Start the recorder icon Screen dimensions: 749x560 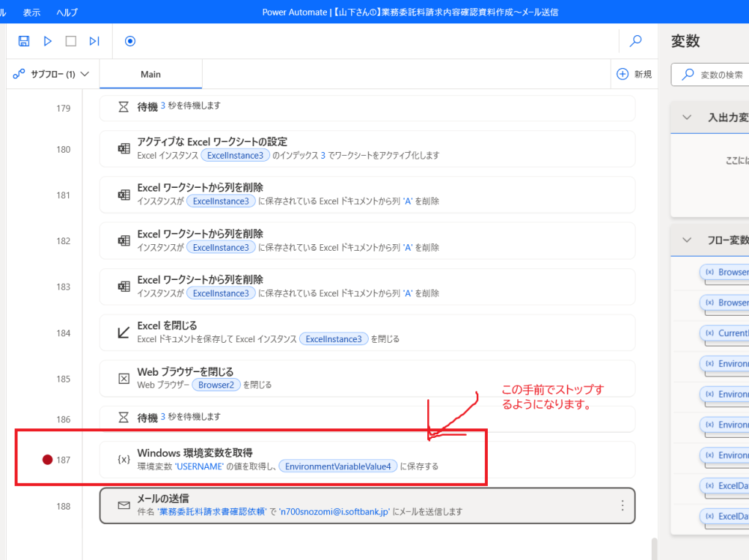(130, 41)
